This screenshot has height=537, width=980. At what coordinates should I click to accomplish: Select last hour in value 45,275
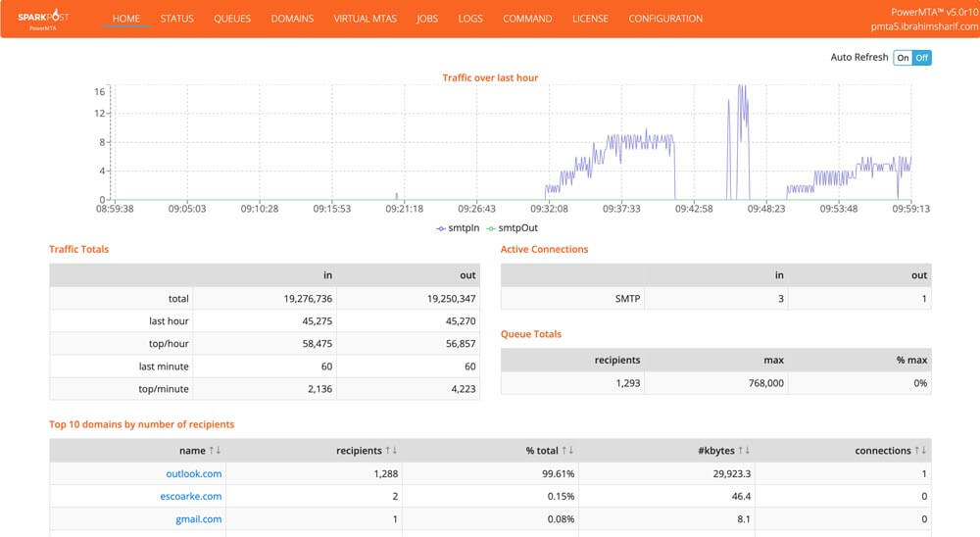pyautogui.click(x=318, y=321)
